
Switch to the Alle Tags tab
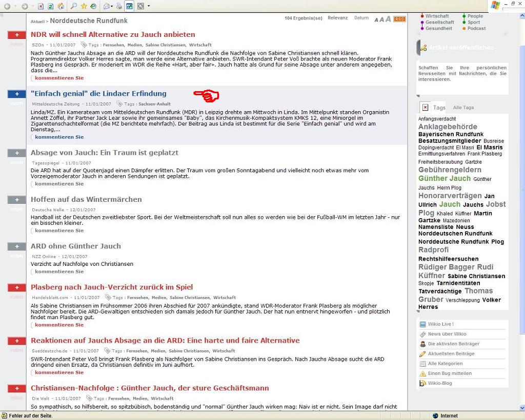tap(463, 108)
